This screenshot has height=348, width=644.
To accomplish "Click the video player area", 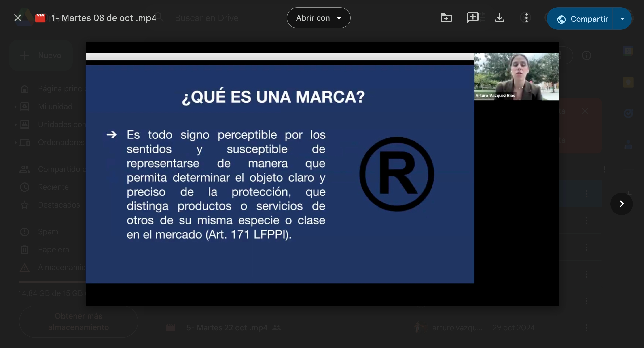I will pyautogui.click(x=322, y=174).
